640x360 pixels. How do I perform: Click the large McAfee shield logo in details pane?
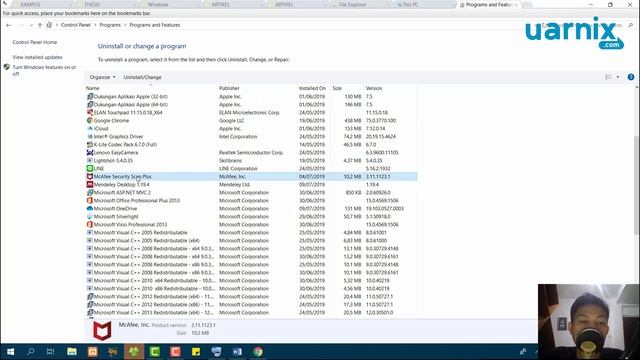102,330
